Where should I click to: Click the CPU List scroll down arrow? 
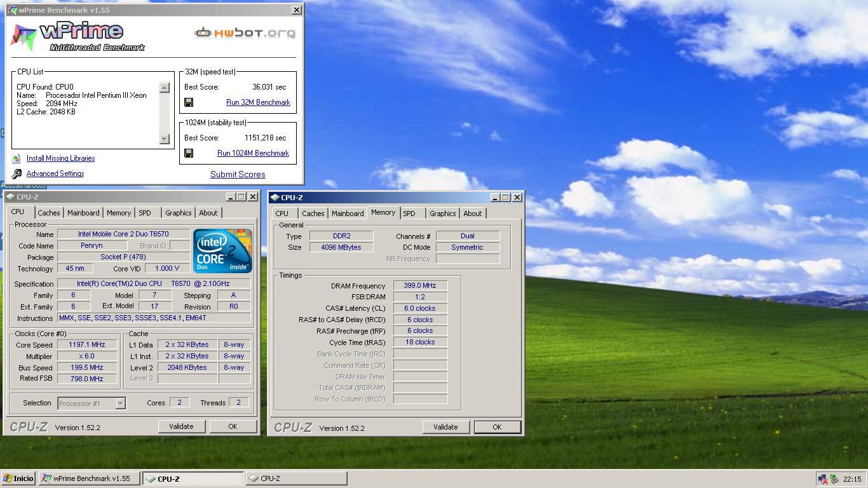165,139
